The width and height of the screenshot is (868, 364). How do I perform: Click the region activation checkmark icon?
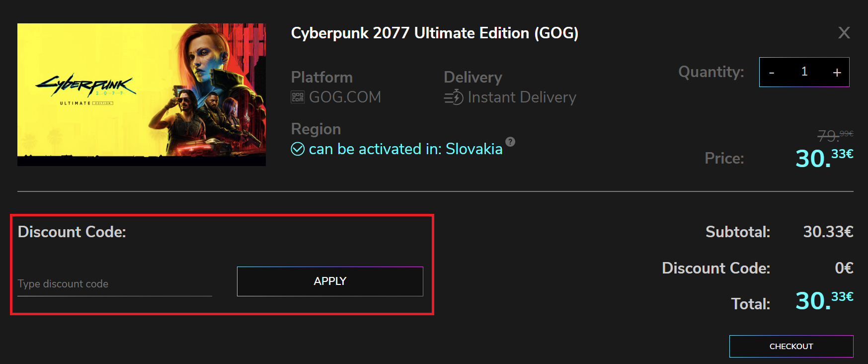click(298, 149)
